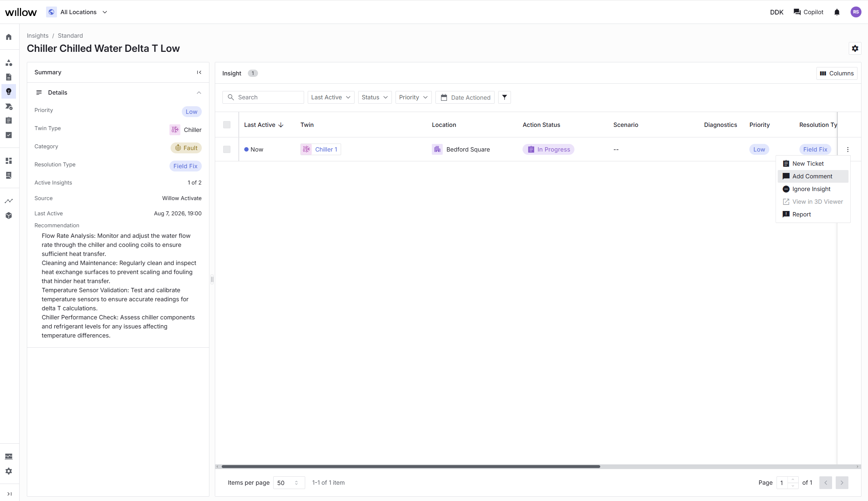
Task: Click the Bedford Square building icon
Action: pyautogui.click(x=437, y=149)
